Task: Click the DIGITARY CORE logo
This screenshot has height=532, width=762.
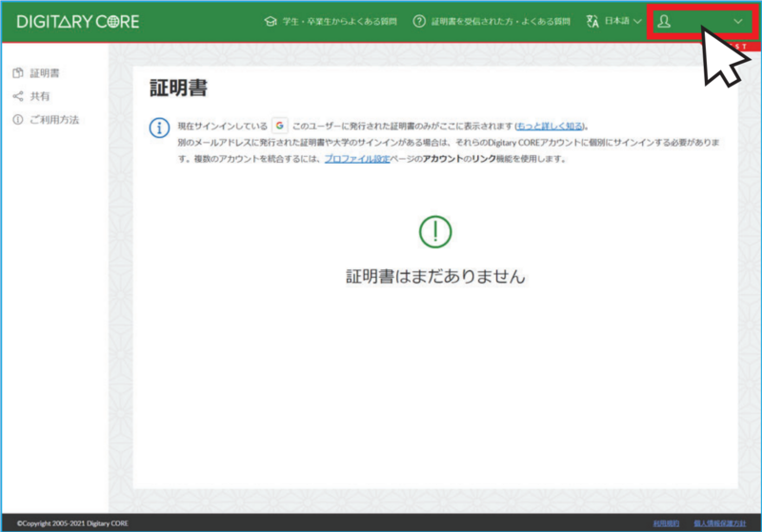Action: coord(78,21)
